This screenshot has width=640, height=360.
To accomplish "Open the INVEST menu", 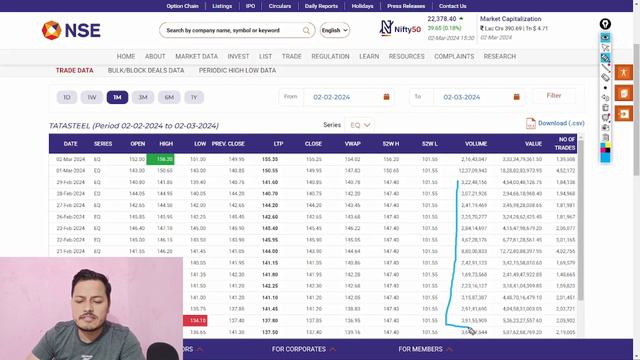I will point(238,56).
